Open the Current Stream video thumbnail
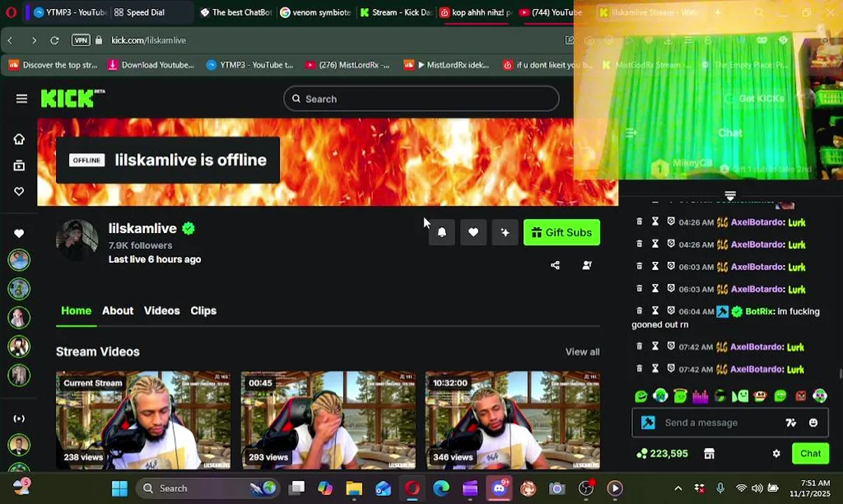The width and height of the screenshot is (843, 504). point(144,420)
